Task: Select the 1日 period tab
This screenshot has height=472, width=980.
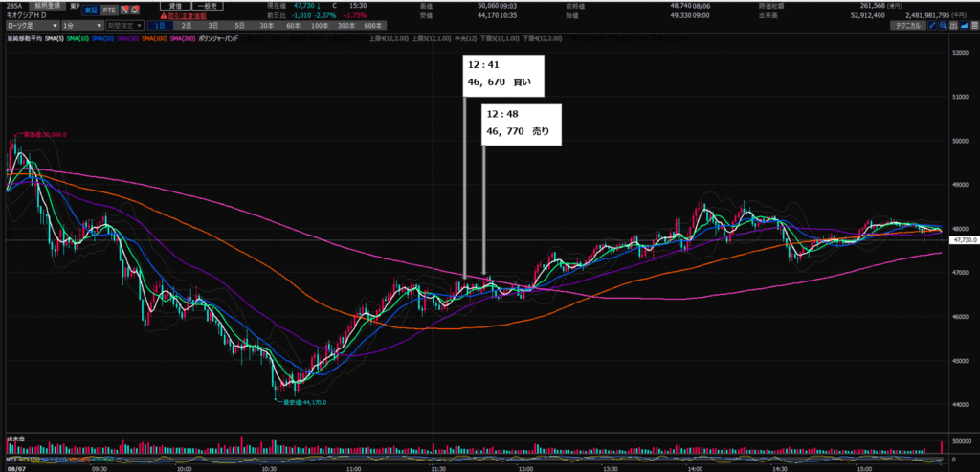Action: pos(160,26)
